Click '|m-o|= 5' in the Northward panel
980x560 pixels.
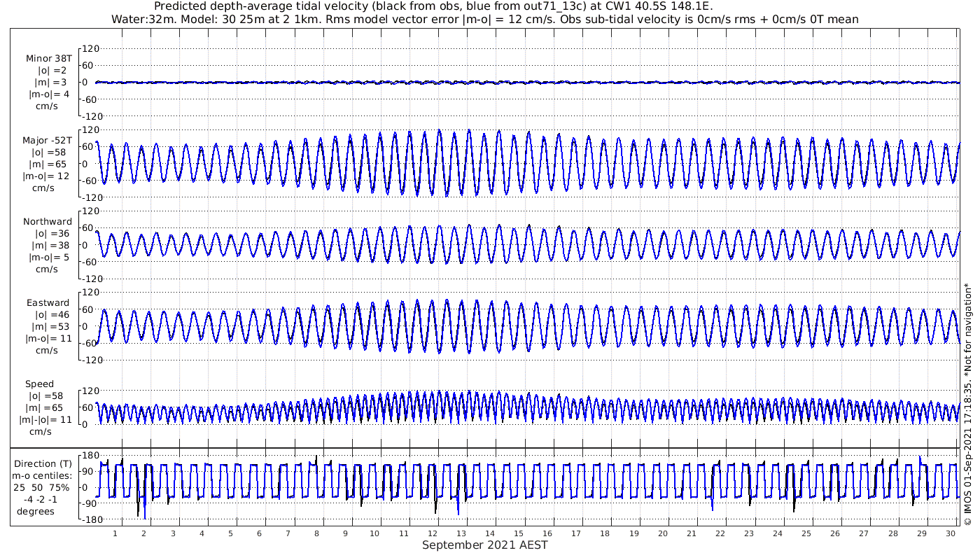pos(49,258)
